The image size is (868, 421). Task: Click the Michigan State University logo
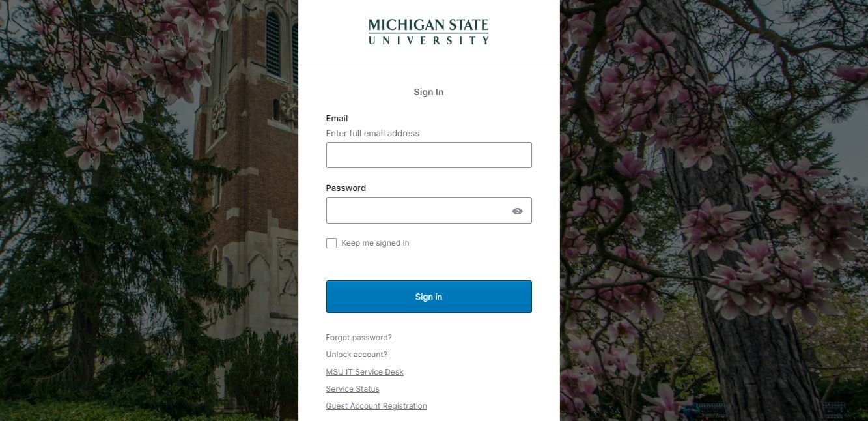point(428,31)
